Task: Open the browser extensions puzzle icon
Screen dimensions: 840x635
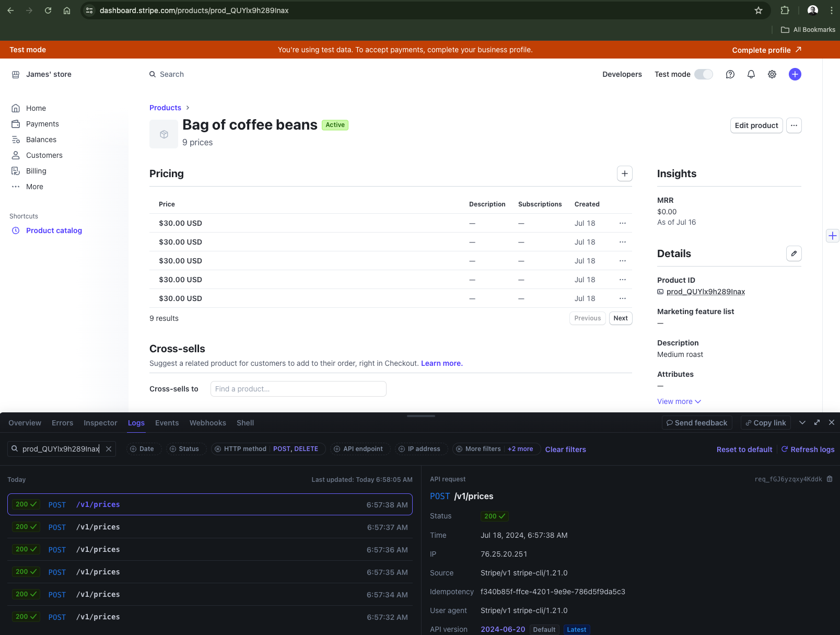Action: [x=785, y=10]
